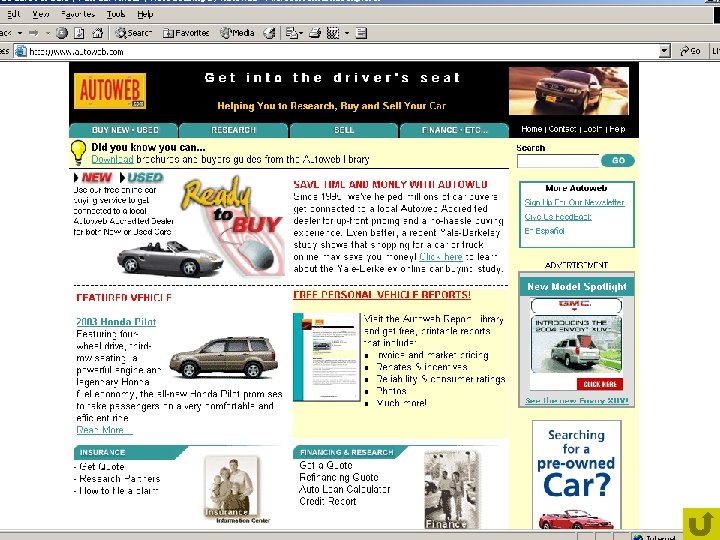720x540 pixels.
Task: Click the Login link in top navigation
Action: (x=593, y=129)
